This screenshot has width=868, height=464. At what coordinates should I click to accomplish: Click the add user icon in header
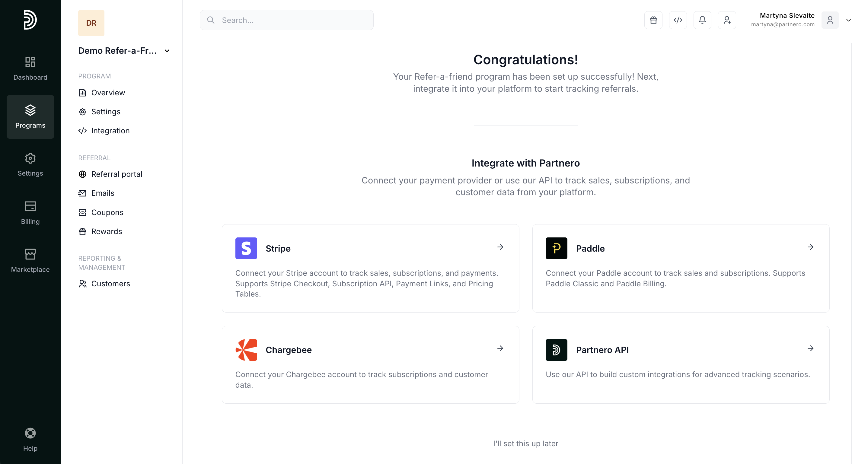[x=727, y=20]
